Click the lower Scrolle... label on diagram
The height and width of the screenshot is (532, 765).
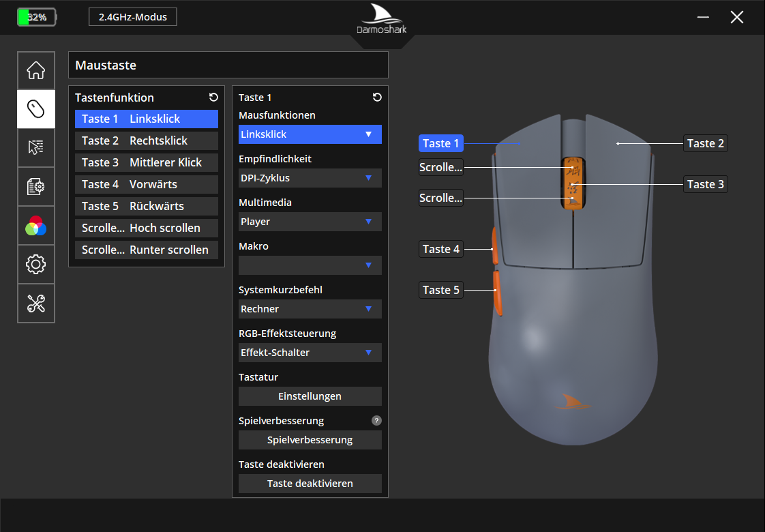pyautogui.click(x=441, y=198)
